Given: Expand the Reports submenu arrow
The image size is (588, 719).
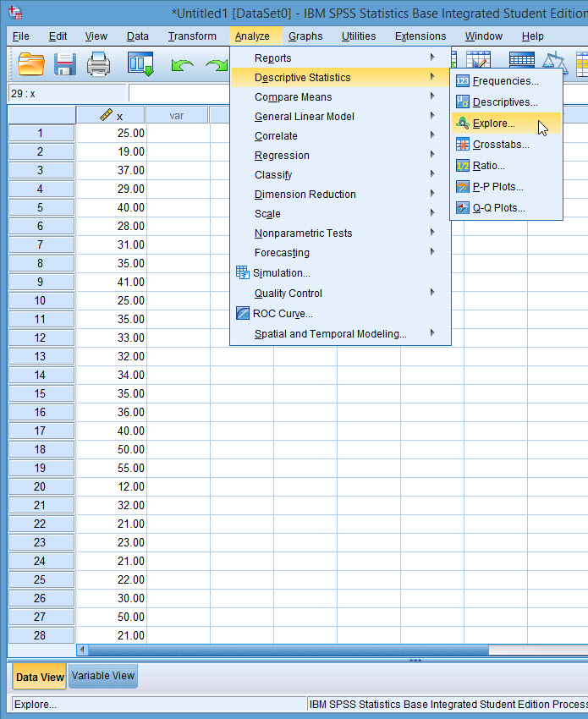Looking at the screenshot, I should click(432, 58).
